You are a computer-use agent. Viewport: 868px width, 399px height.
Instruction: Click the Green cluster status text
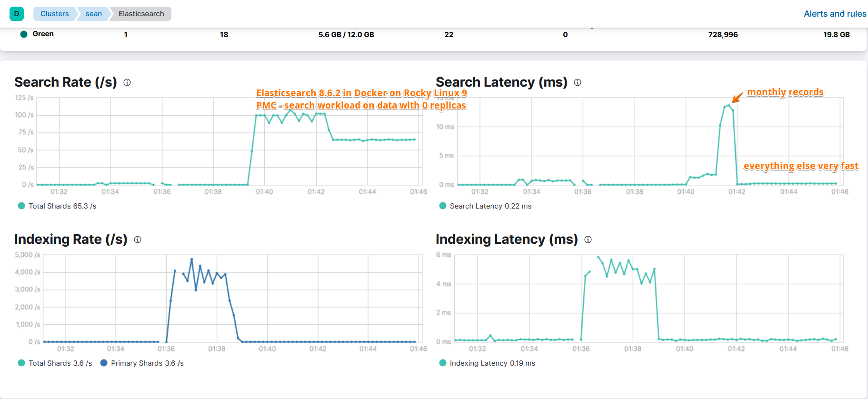(x=43, y=34)
